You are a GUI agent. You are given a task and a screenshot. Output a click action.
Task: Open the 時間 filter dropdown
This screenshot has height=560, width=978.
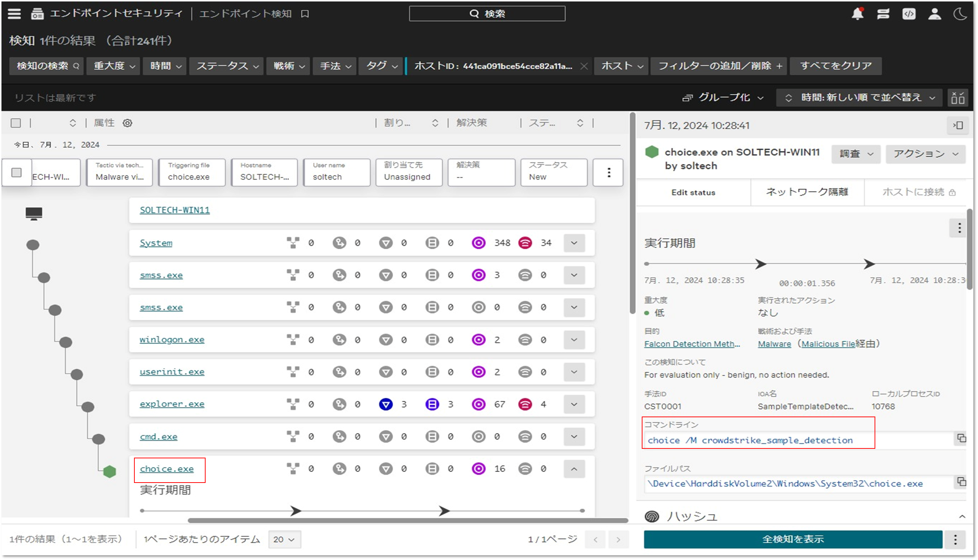click(x=165, y=66)
